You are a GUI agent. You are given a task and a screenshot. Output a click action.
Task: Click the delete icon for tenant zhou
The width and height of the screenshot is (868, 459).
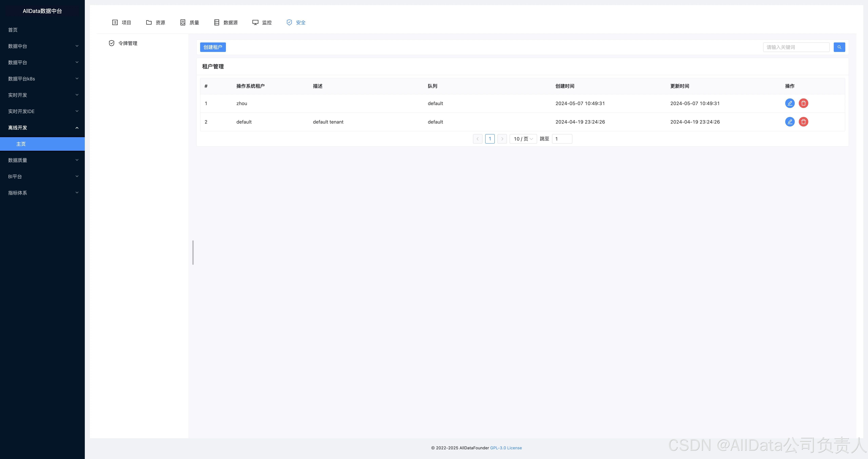tap(803, 103)
